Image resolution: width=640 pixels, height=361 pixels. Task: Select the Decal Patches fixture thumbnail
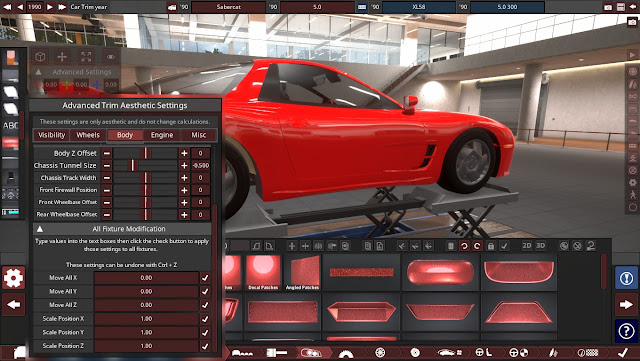click(x=263, y=272)
